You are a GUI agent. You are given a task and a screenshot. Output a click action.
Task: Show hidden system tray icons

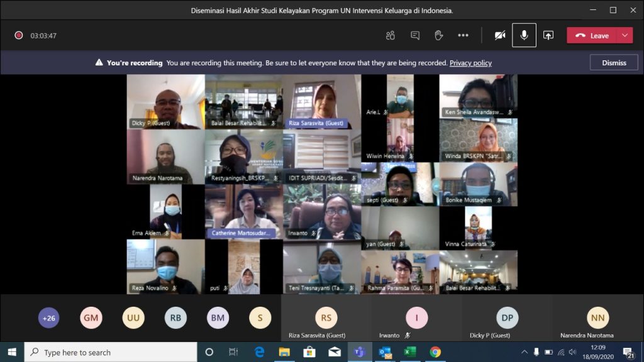pyautogui.click(x=525, y=352)
